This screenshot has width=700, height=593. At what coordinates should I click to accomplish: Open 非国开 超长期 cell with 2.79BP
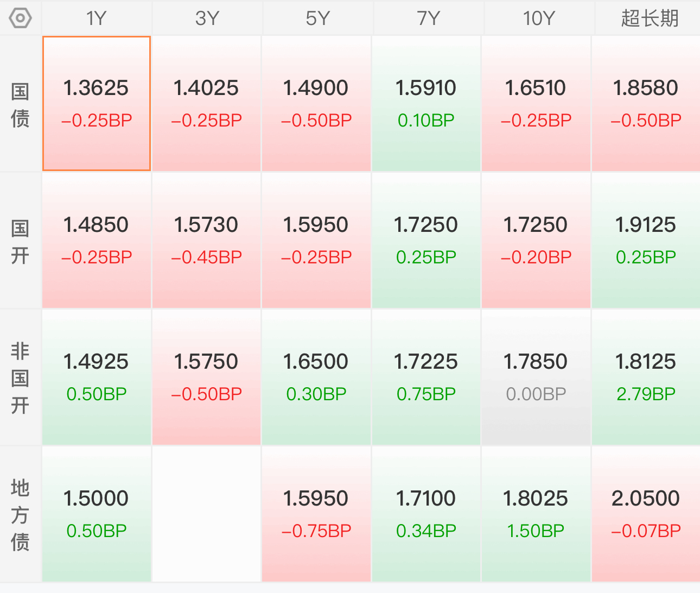tap(646, 377)
